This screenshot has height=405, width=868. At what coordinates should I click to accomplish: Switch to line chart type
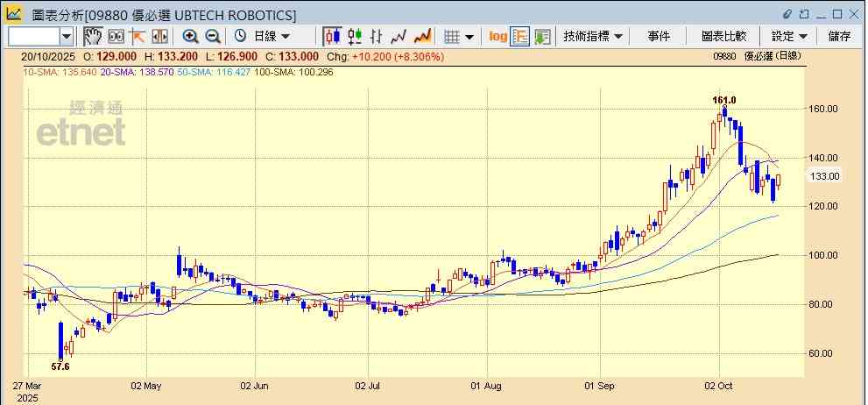(399, 36)
